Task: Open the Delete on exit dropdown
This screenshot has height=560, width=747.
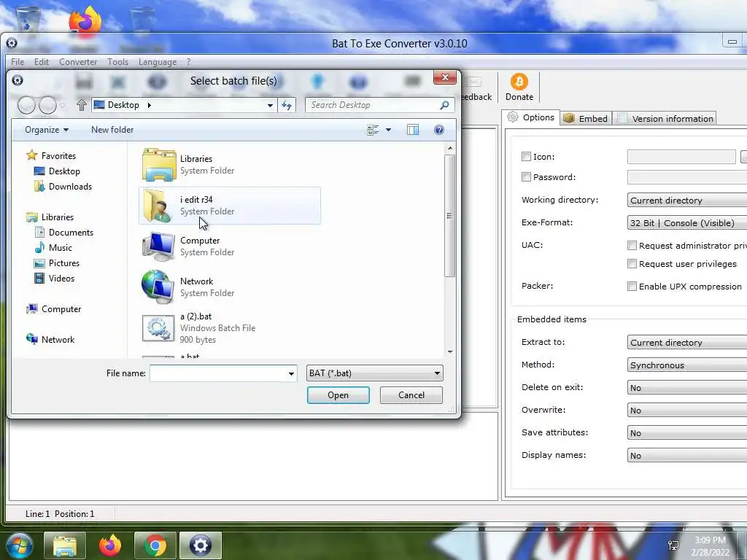Action: (x=687, y=388)
